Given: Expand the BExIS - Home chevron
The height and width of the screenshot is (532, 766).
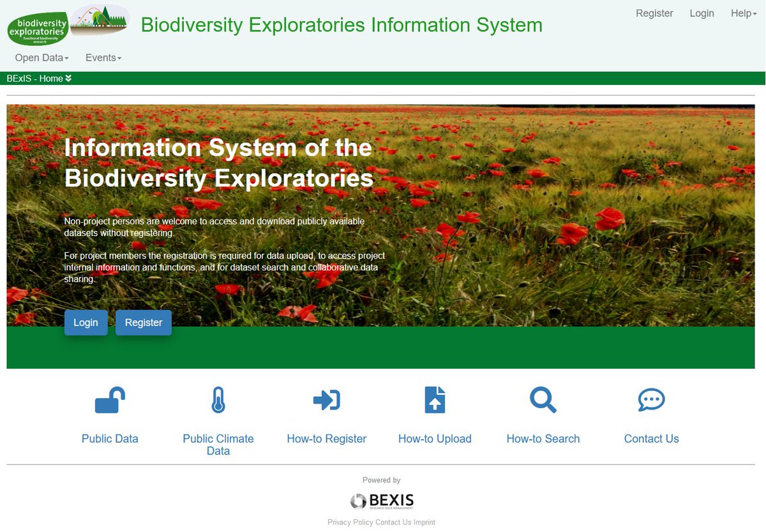Looking at the screenshot, I should point(68,78).
